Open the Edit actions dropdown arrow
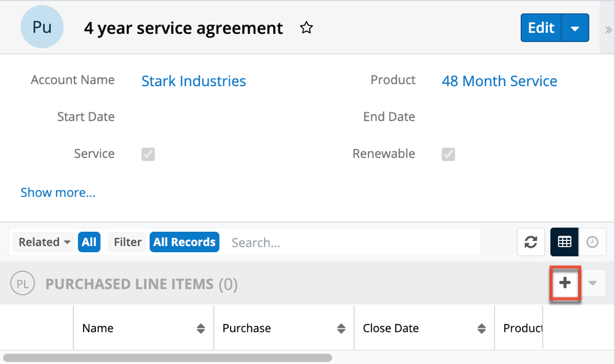 [575, 28]
